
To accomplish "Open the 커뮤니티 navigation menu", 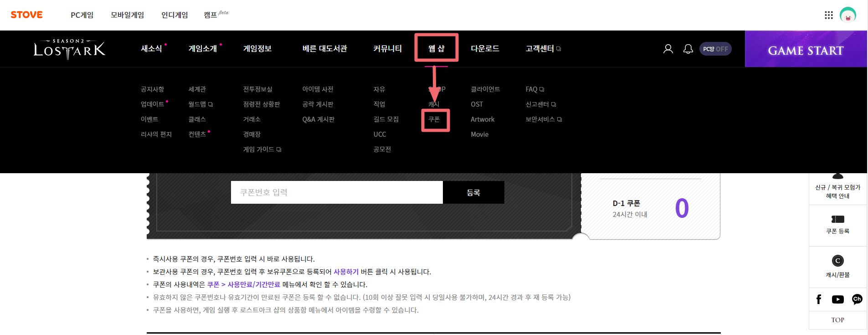I will [388, 48].
